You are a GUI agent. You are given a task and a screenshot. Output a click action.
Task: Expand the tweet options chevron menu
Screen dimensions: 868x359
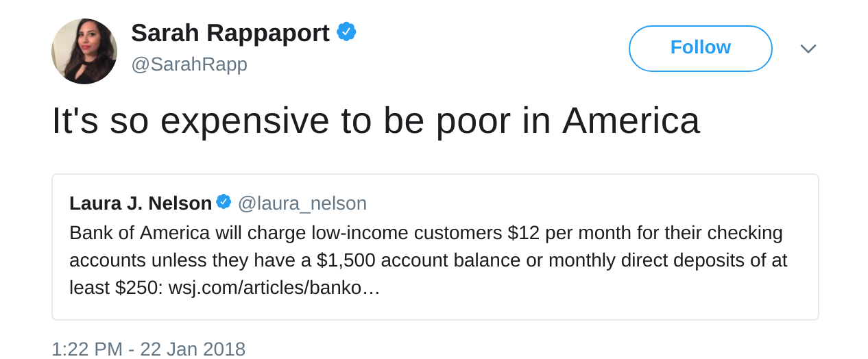(808, 49)
